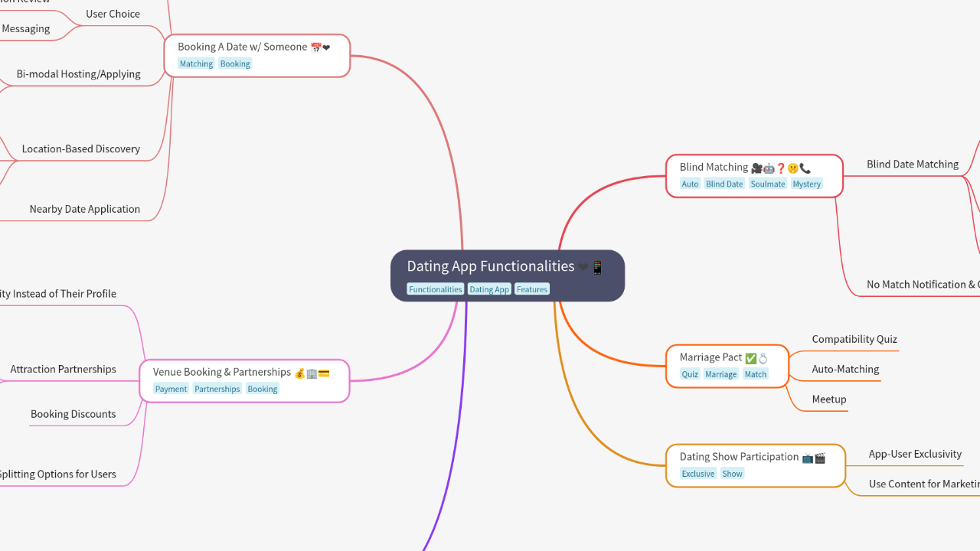Click the Payment tag

[x=171, y=389]
